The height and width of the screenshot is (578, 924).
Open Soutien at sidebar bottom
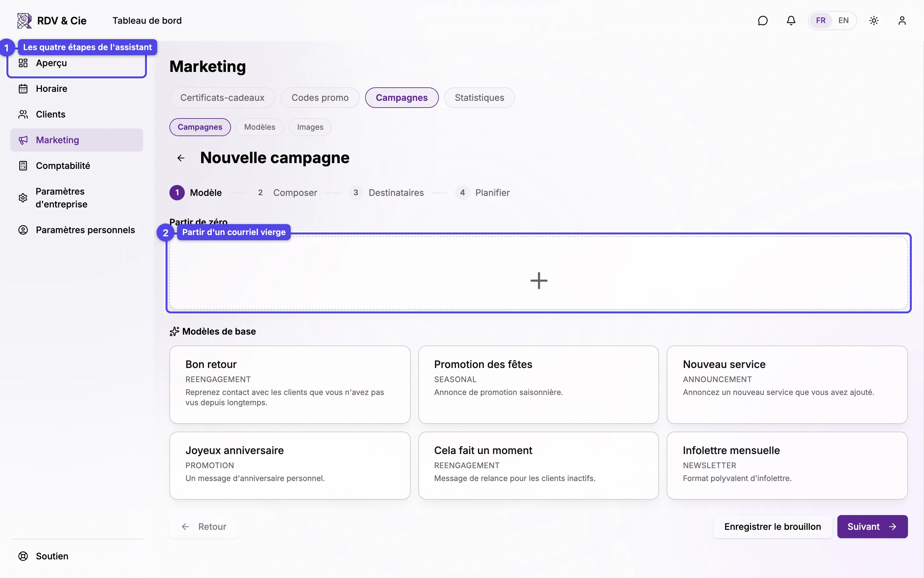(x=77, y=556)
